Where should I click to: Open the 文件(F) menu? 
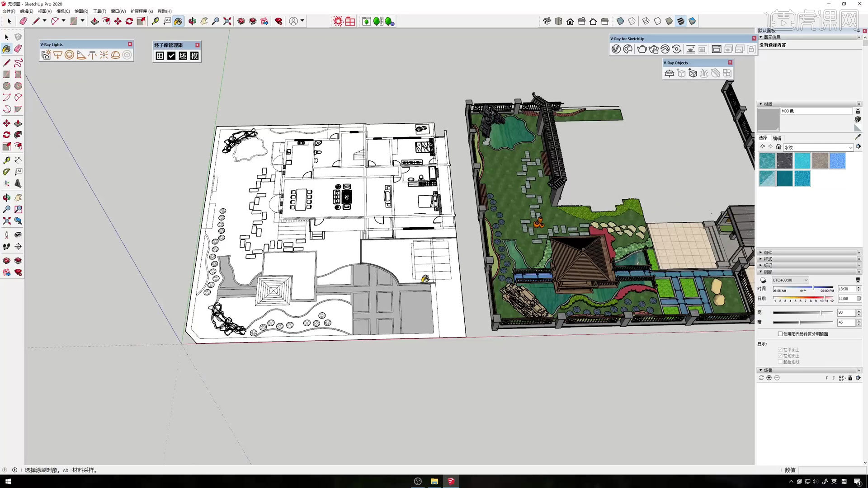click(9, 11)
